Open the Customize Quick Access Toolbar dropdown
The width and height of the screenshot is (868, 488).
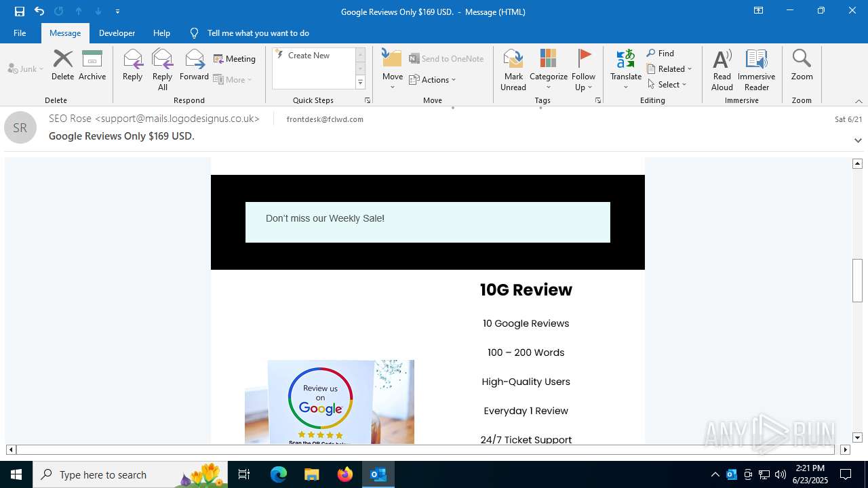pyautogui.click(x=117, y=12)
